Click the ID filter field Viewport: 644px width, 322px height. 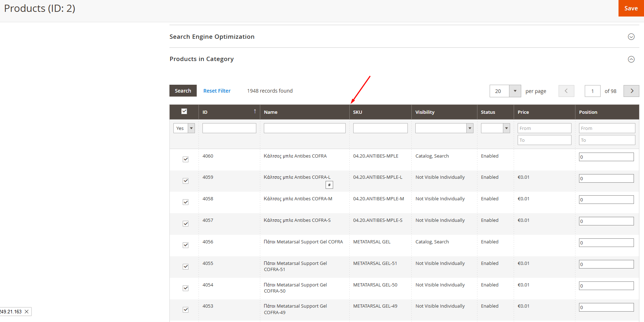coord(229,128)
